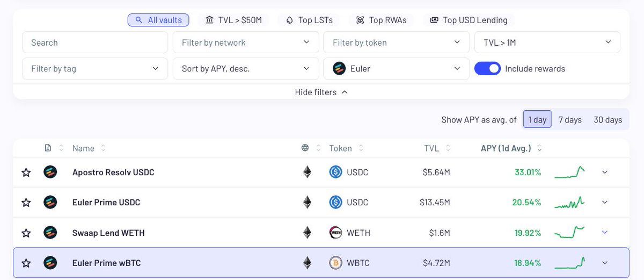
Task: Show APY as 7 days average
Action: [570, 119]
